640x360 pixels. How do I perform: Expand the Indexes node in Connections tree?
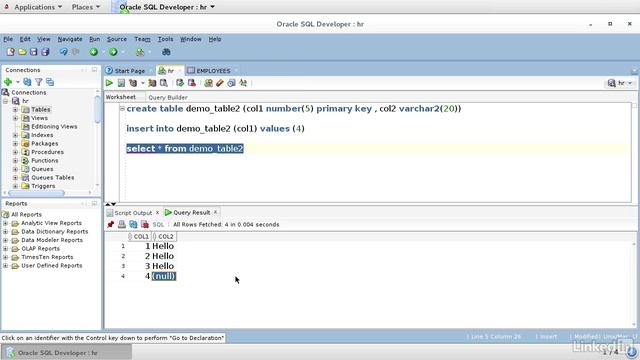click(x=15, y=135)
